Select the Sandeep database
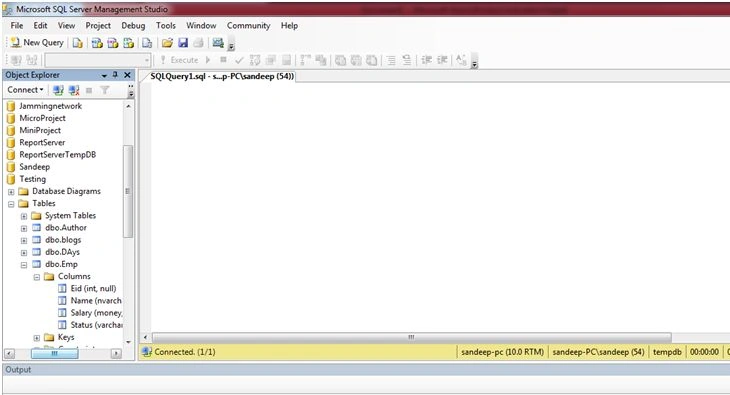Screen dimensions: 730x395 tap(34, 167)
